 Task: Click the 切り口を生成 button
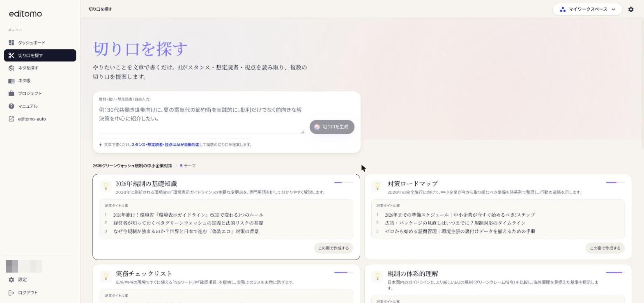(332, 127)
